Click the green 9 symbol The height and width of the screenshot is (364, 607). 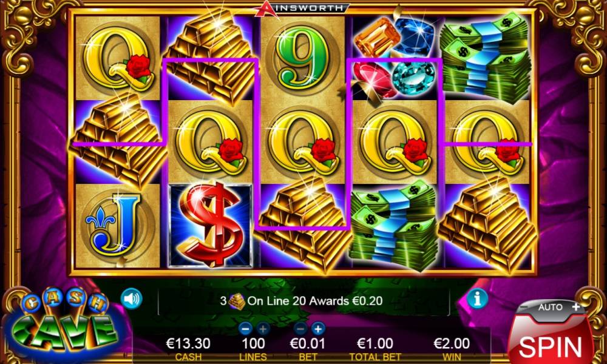pos(302,58)
